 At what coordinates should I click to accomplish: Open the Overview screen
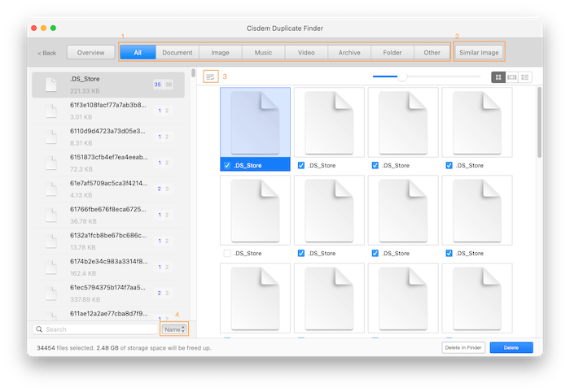(x=90, y=53)
